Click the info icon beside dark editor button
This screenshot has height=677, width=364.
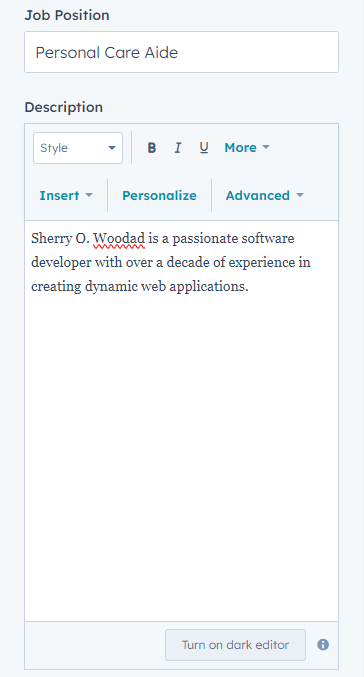(323, 645)
